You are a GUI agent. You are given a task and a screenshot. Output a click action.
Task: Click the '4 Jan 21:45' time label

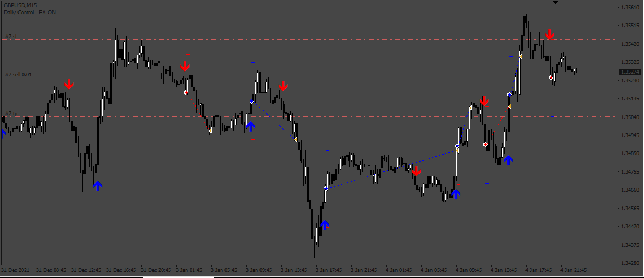(x=574, y=270)
